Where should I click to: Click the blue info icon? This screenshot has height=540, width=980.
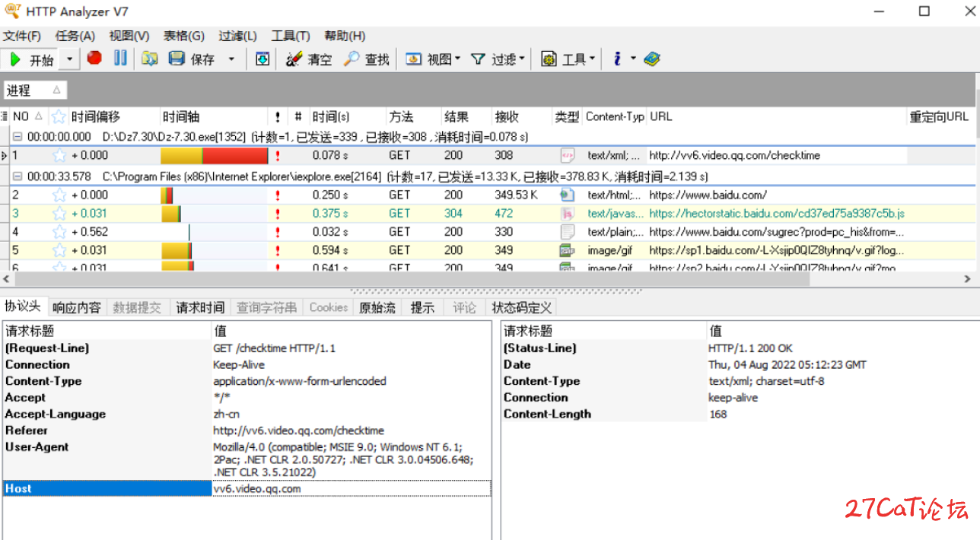coord(617,59)
